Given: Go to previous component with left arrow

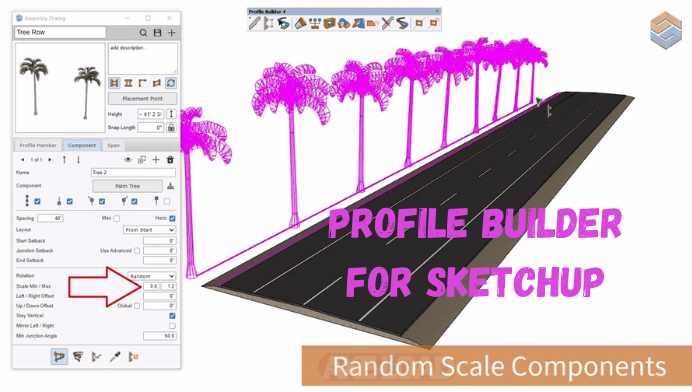Looking at the screenshot, I should coord(23,160).
